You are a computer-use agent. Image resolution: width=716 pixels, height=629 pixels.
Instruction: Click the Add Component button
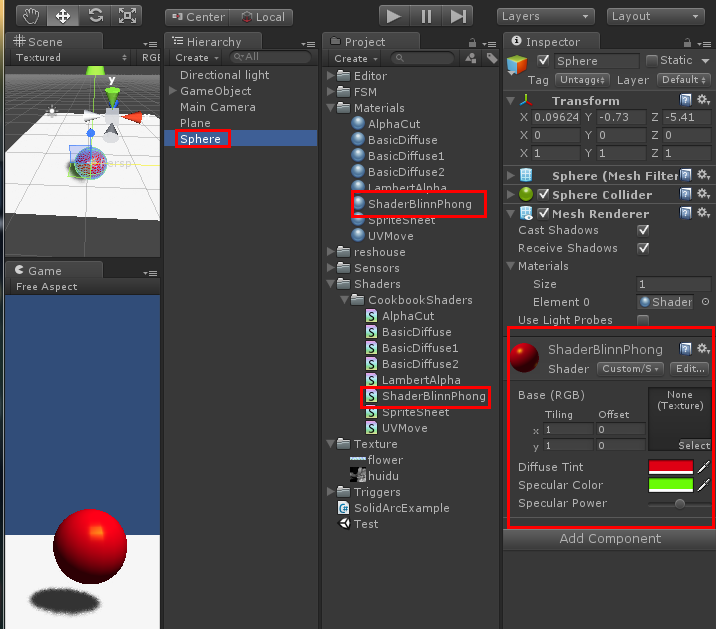pos(609,539)
